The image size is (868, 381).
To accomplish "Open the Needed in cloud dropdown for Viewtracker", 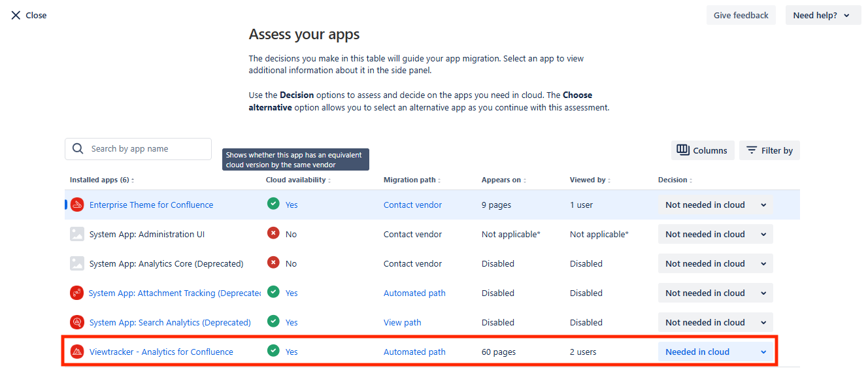I will click(715, 351).
